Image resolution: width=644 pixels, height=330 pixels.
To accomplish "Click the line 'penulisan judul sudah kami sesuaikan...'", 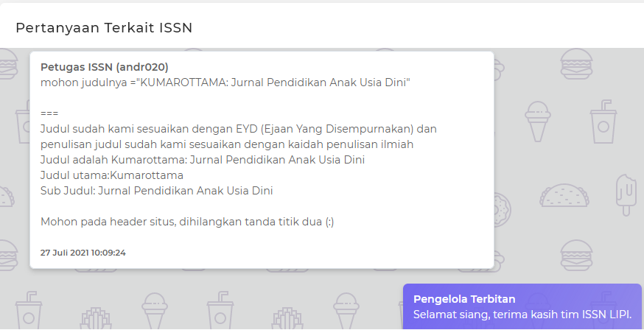I will click(x=227, y=144).
